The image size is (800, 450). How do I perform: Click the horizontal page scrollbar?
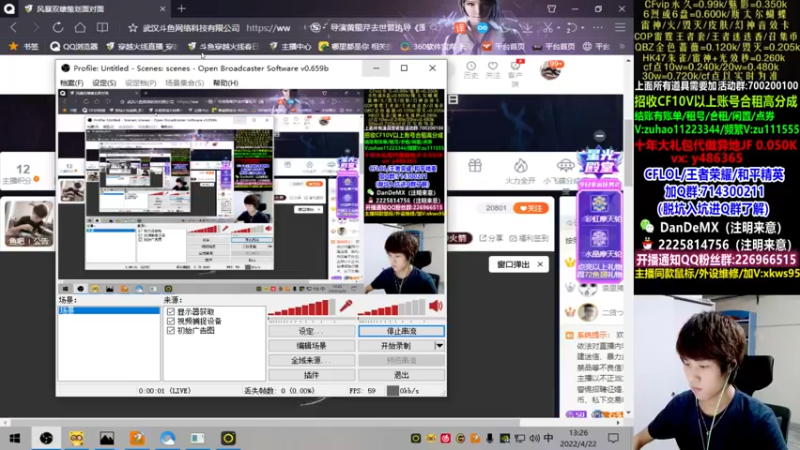(263, 422)
